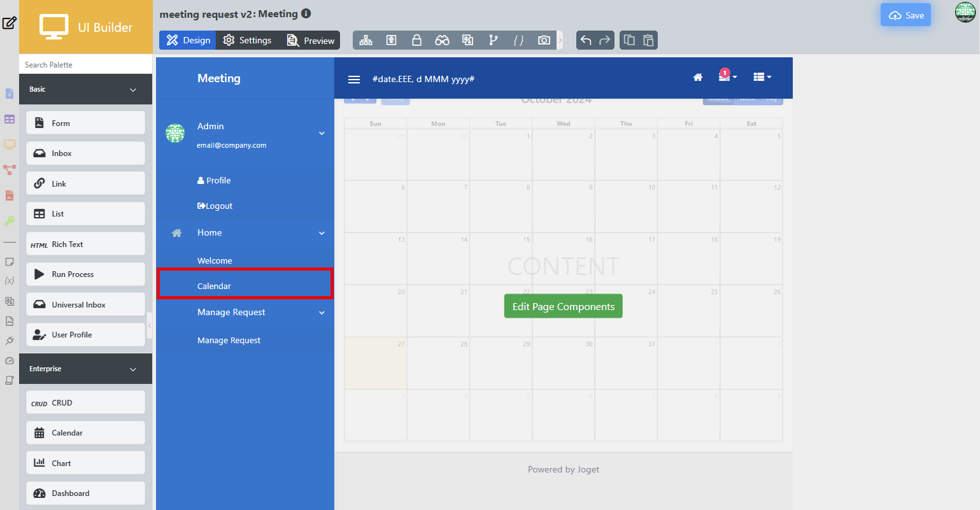Open the red Process Builder sidebar icon
The image size is (980, 510).
click(10, 170)
